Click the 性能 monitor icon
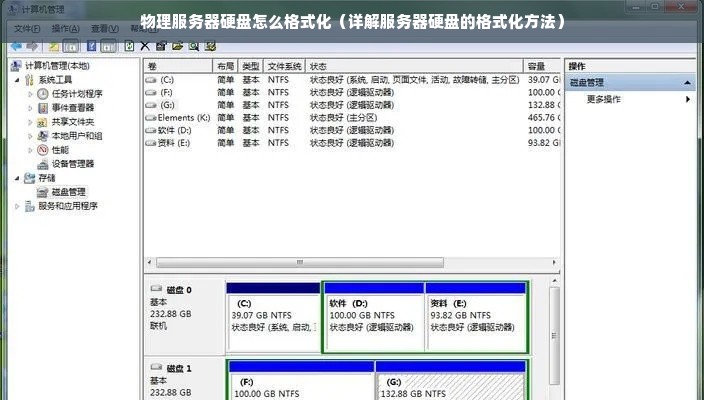Screen dimensions: 704x400 [x=43, y=149]
